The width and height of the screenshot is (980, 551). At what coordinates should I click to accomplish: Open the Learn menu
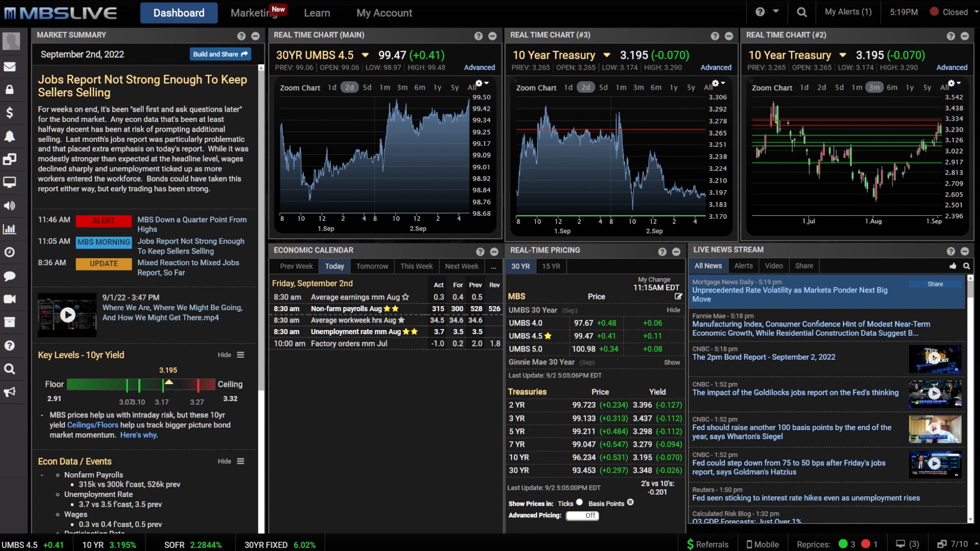(x=317, y=13)
